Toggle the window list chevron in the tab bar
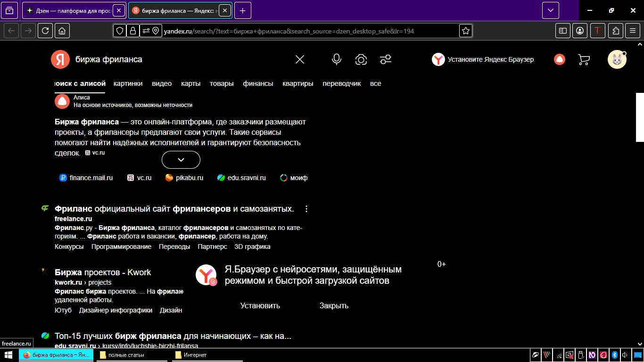This screenshot has width=644, height=362. point(550,10)
